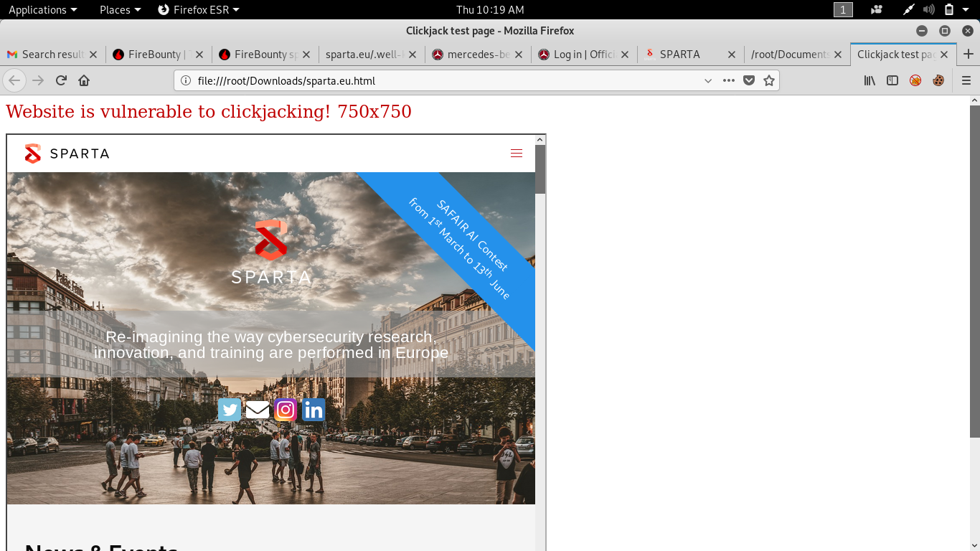Open the Instagram icon link
Image resolution: width=980 pixels, height=551 pixels.
pyautogui.click(x=286, y=410)
